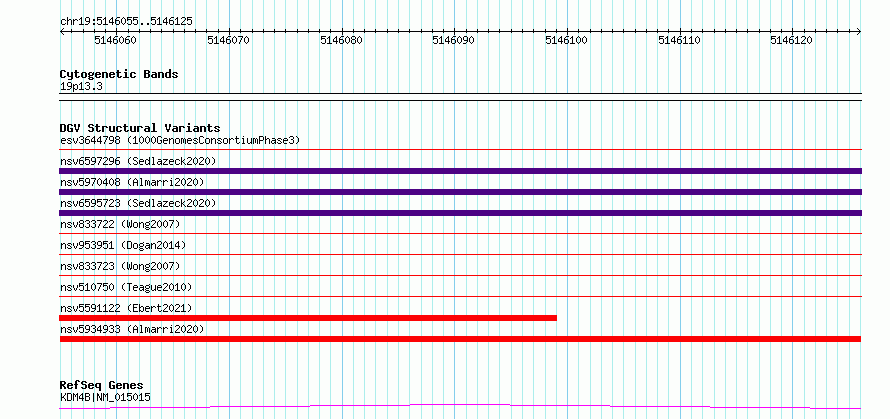The width and height of the screenshot is (890, 419).
Task: Open variant esv3644798 (1000GenomesConsortiumPhase3)
Action: [180, 140]
